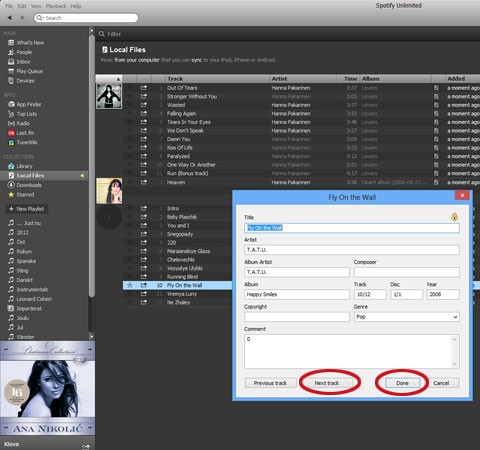Sort by Track column header
Image resolution: width=480 pixels, height=450 pixels.
pyautogui.click(x=217, y=79)
